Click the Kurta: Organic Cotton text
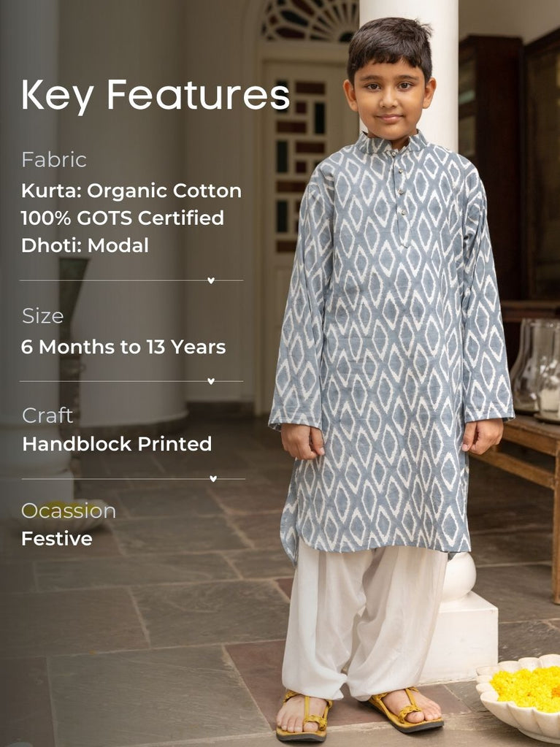This screenshot has height=747, width=560. 131,191
